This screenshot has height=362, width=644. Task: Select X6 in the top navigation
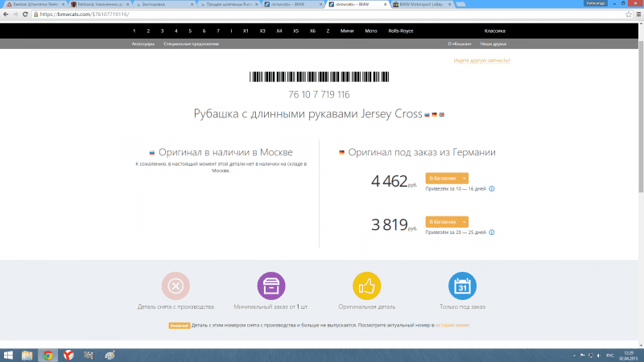point(312,31)
